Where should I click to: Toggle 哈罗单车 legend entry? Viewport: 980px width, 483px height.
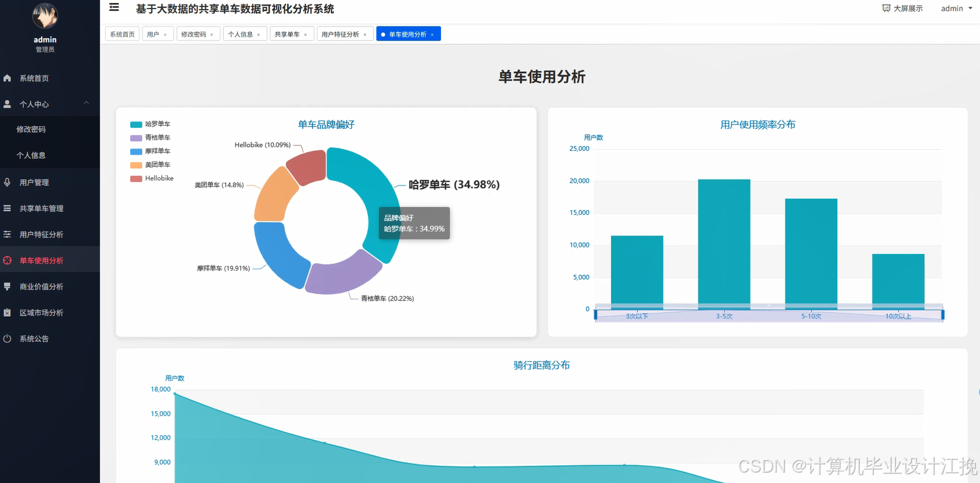point(150,124)
